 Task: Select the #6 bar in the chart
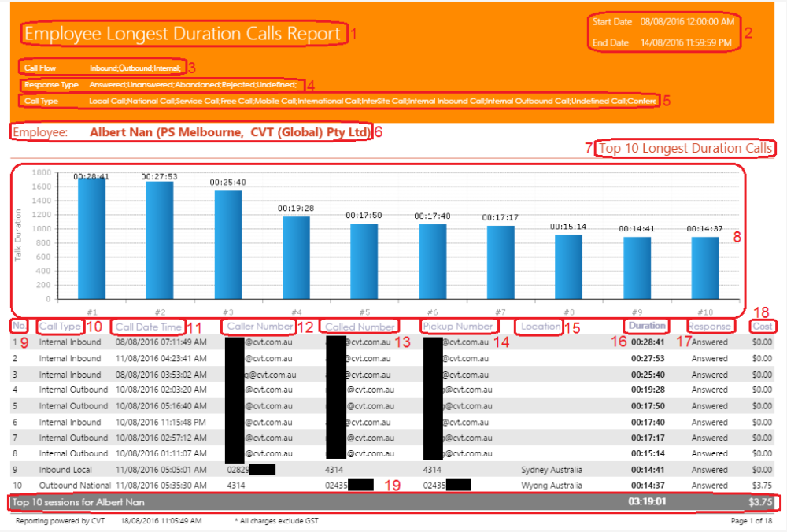pyautogui.click(x=433, y=262)
